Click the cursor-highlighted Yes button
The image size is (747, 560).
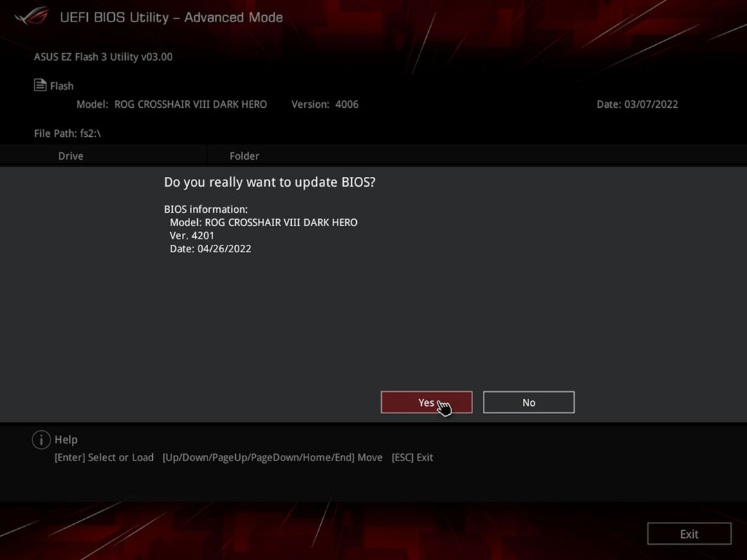point(426,402)
